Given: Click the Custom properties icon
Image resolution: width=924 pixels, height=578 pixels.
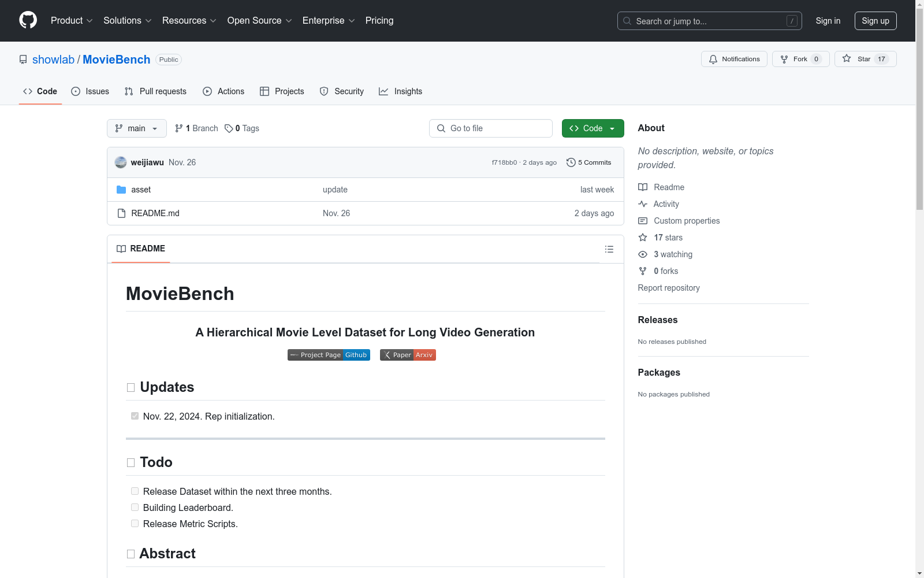Looking at the screenshot, I should pos(643,221).
